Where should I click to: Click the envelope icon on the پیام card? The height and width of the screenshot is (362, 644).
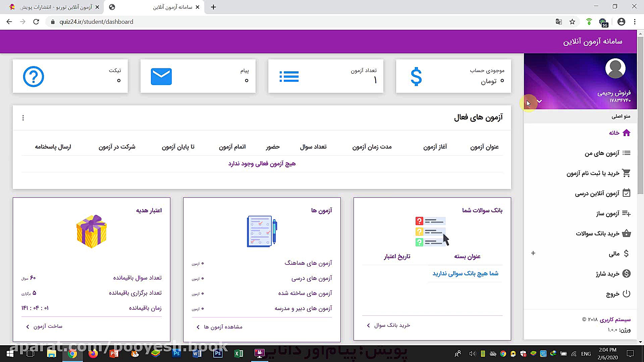161,76
